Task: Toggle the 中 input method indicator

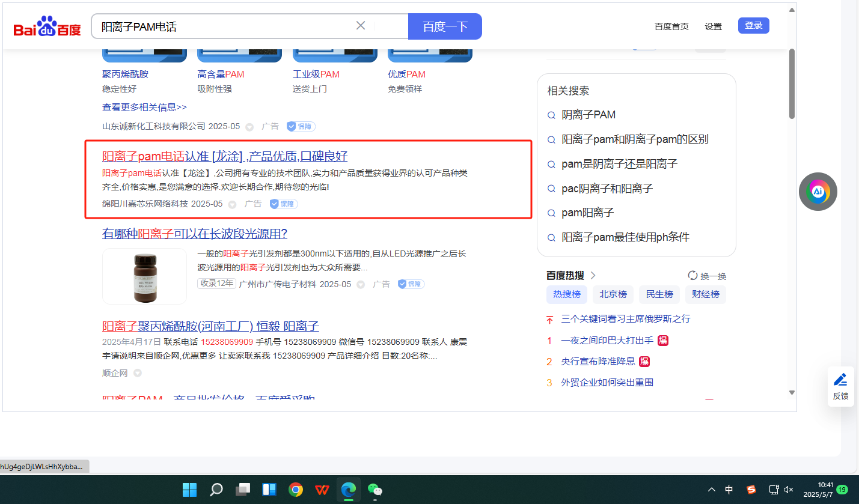Action: coord(729,490)
